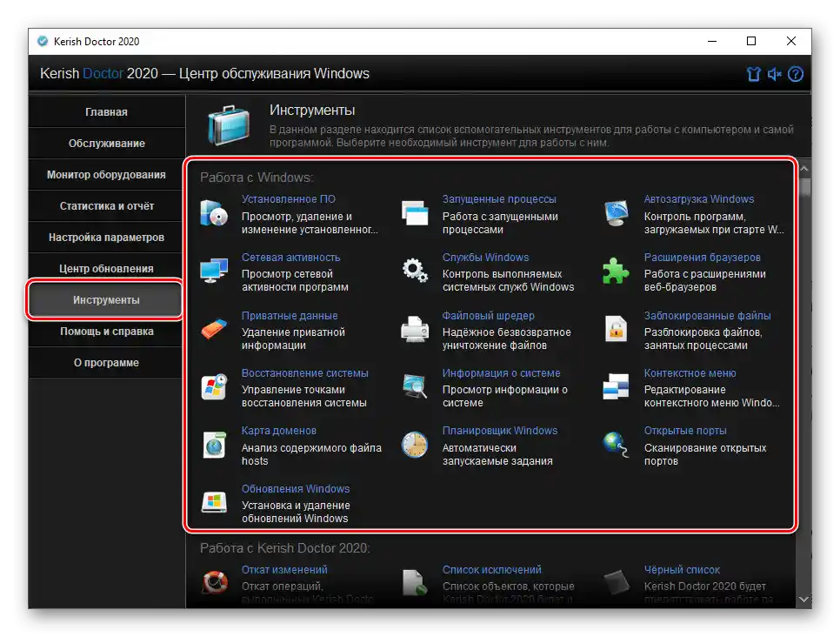Click the Заблокированные файлы padlock icon

616,329
